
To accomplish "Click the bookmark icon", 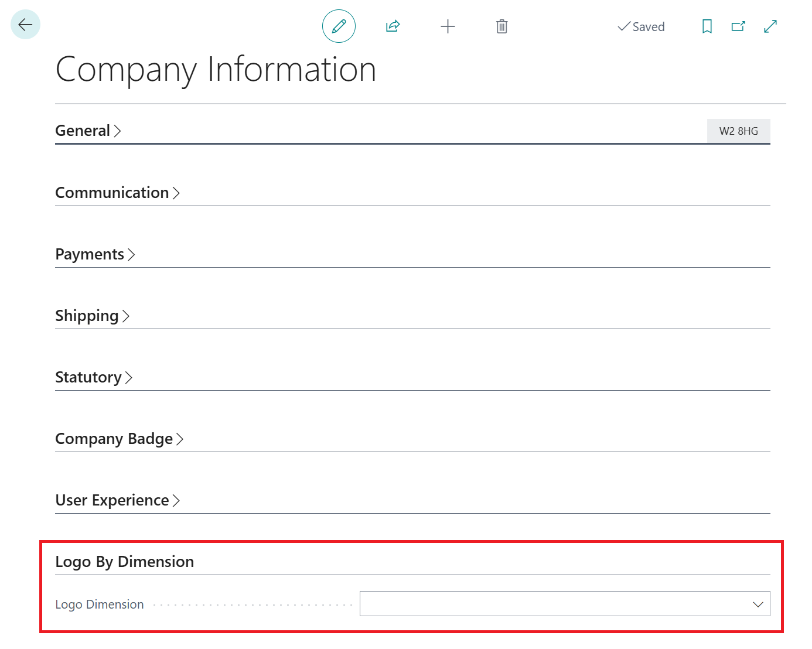I will (707, 26).
